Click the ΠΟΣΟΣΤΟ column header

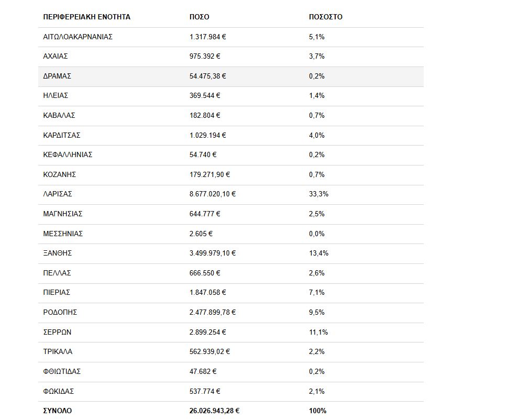pyautogui.click(x=325, y=17)
